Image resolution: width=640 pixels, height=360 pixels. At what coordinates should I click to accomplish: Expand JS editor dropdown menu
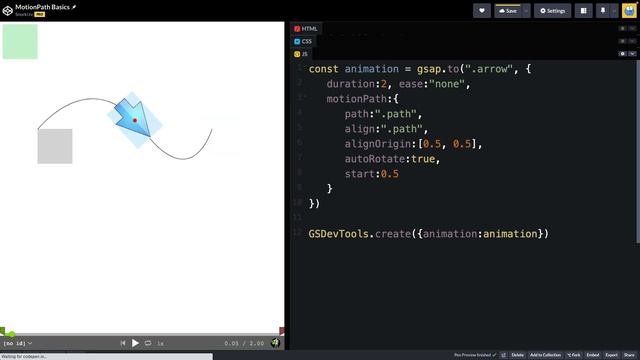(x=632, y=53)
